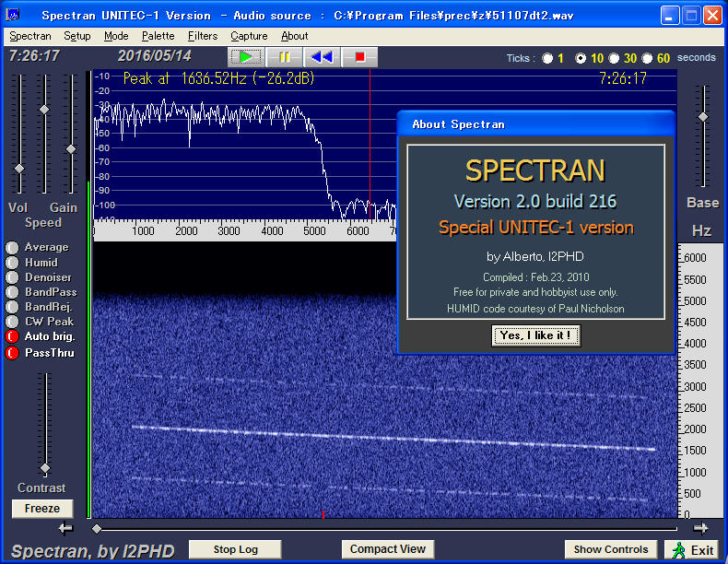This screenshot has height=564, width=728.
Task: Stop playback with the red stop button
Action: point(359,57)
